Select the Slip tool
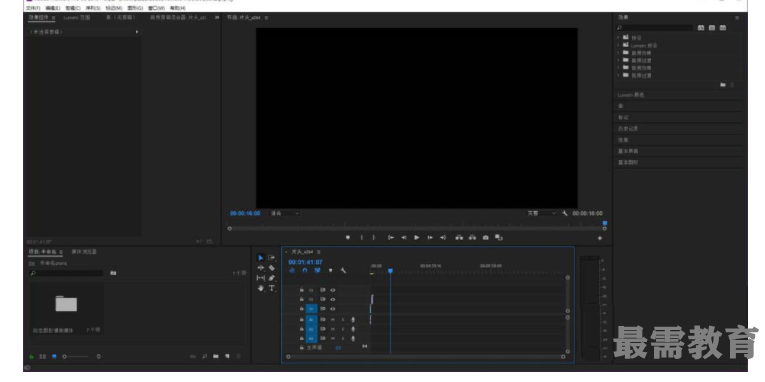This screenshot has width=765, height=382. pyautogui.click(x=261, y=278)
